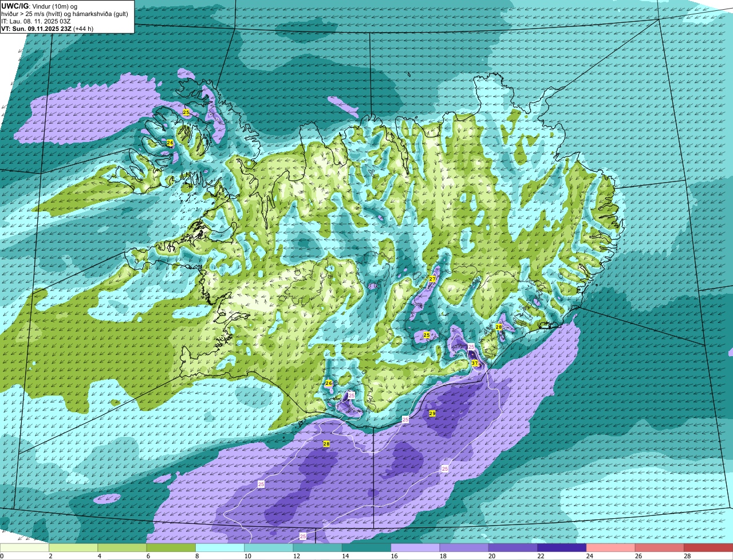Click the title text "UWC/IG: Vindur (10m) og"
733x560 pixels.
coord(40,6)
